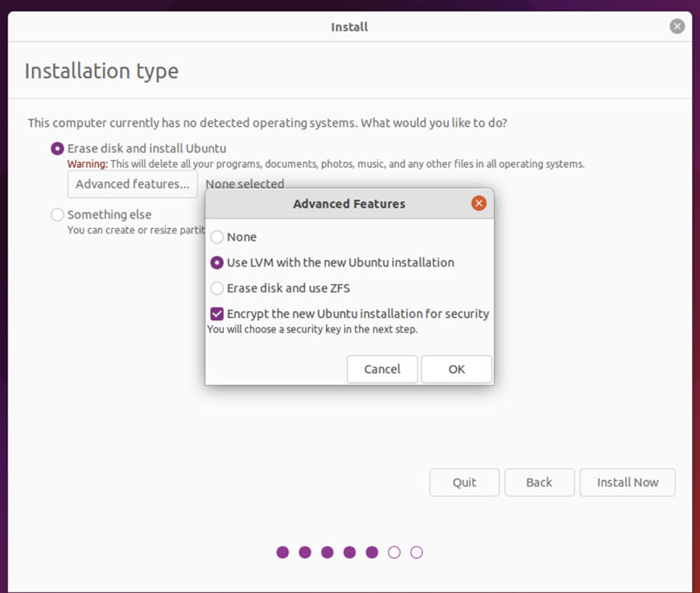Choose "Erase disk and install Ubuntu"

(57, 148)
